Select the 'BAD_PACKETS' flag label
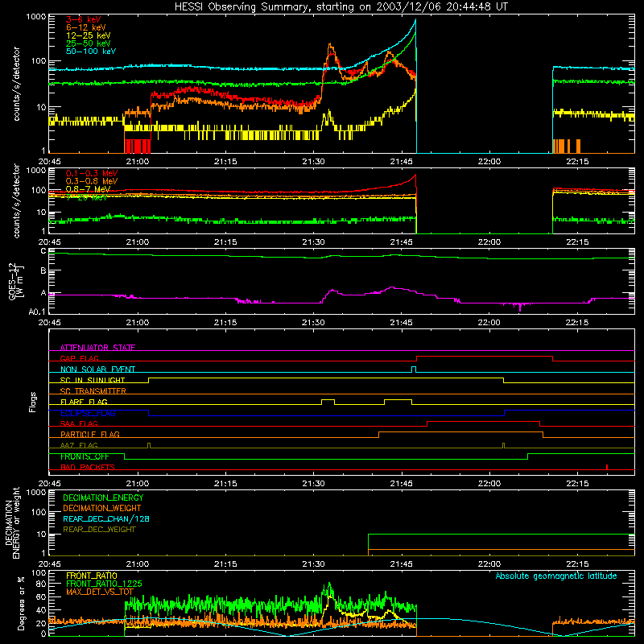The width and height of the screenshot is (644, 644). point(88,467)
